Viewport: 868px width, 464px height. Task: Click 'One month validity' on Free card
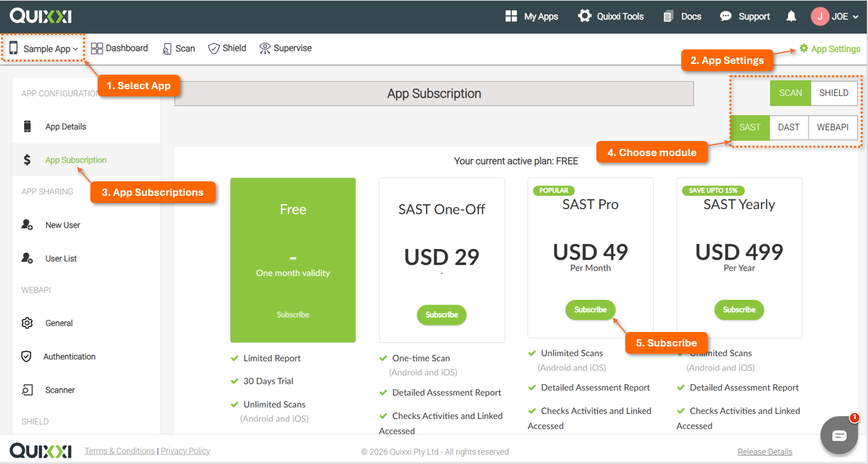click(293, 273)
